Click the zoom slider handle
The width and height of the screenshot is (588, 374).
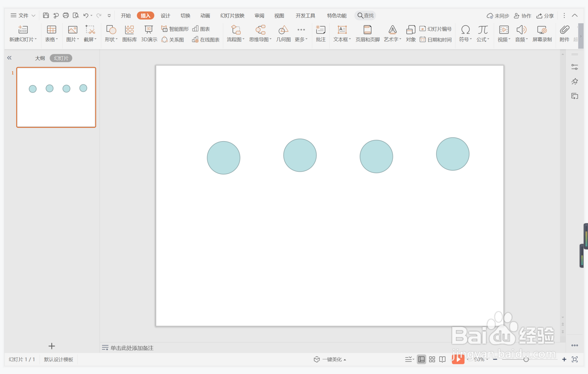[x=526, y=359]
